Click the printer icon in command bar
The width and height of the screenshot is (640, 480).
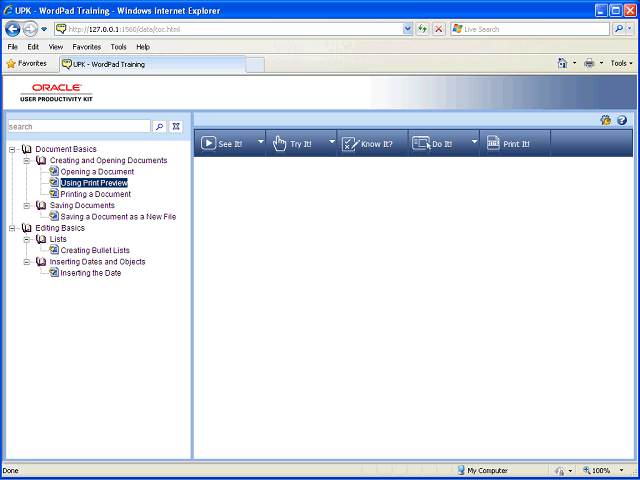[x=589, y=63]
